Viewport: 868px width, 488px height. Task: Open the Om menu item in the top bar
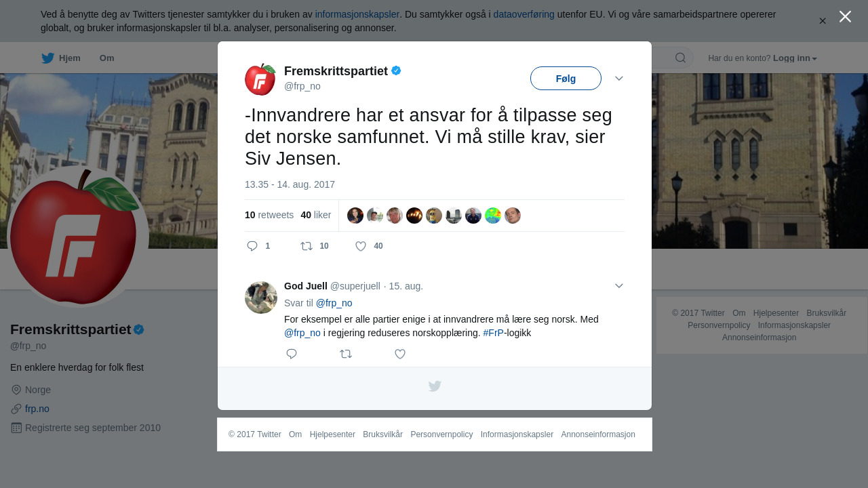[107, 58]
